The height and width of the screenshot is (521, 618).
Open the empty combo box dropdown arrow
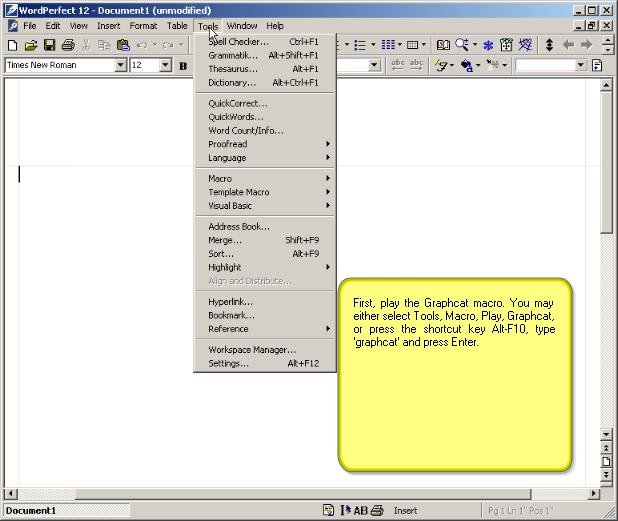pos(581,65)
